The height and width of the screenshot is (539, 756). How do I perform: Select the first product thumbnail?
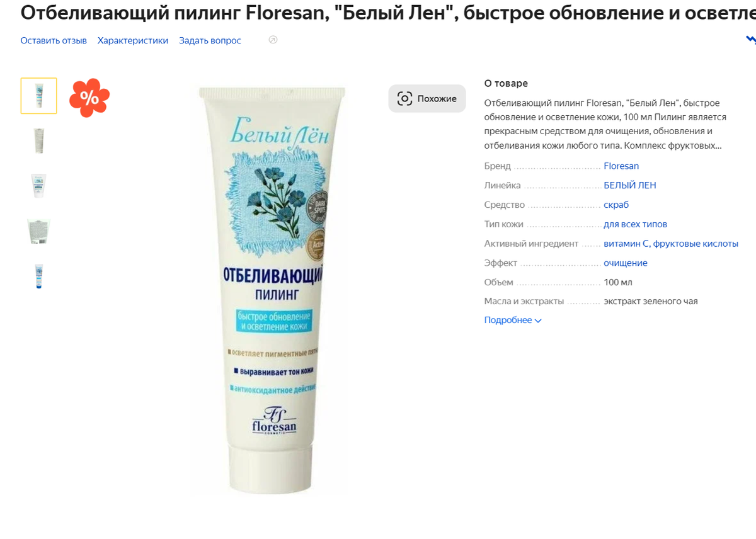click(39, 96)
